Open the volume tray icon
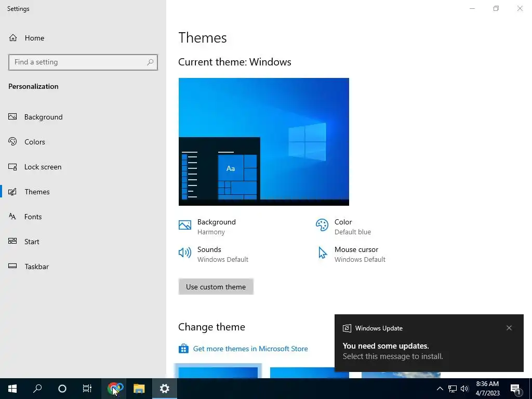The height and width of the screenshot is (399, 532). click(464, 389)
